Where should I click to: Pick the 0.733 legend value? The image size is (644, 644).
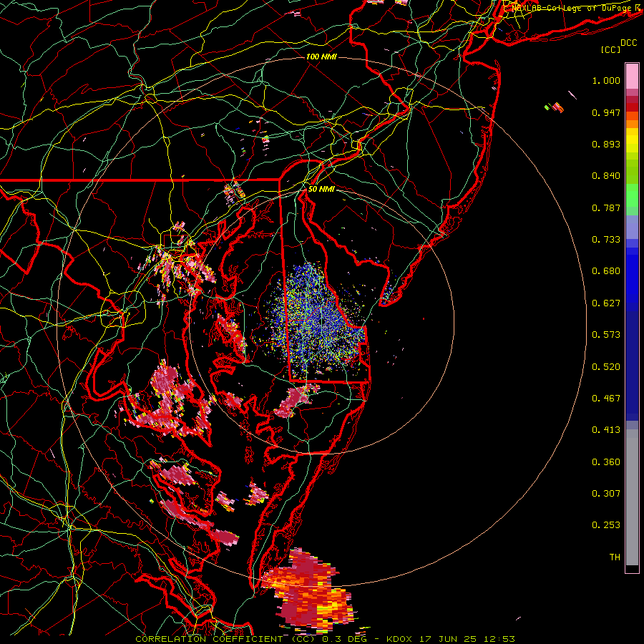pos(606,240)
